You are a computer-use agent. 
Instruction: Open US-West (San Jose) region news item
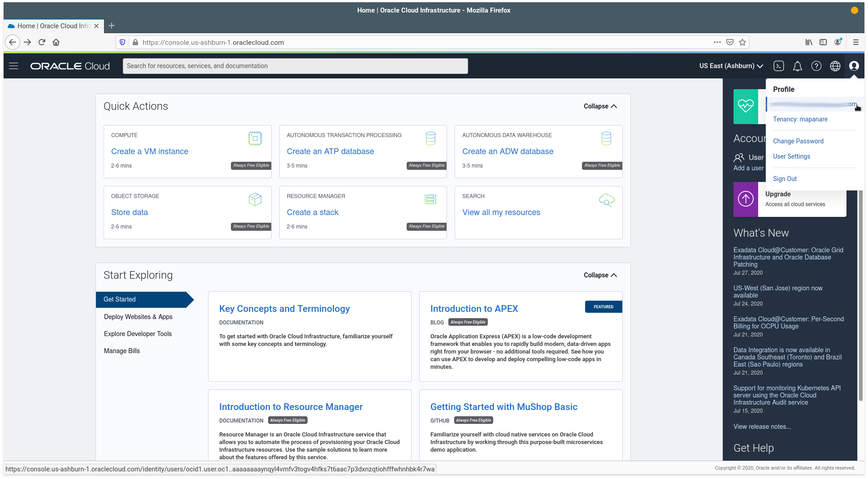pyautogui.click(x=778, y=292)
